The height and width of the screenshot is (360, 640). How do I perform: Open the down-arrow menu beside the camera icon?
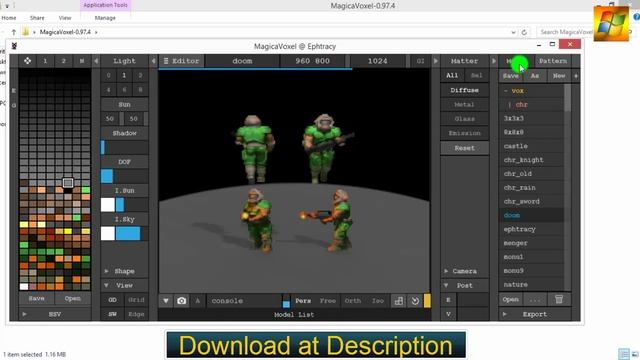point(166,301)
